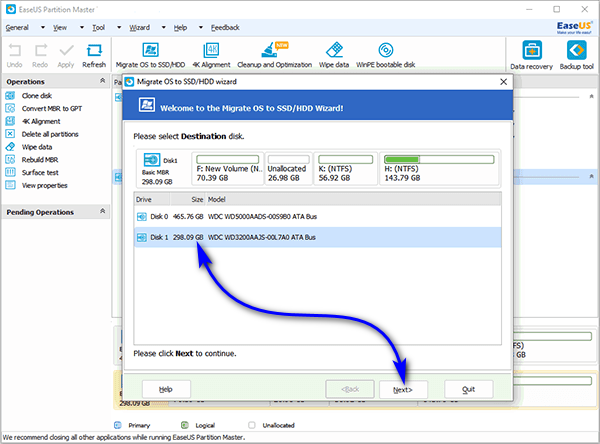Image resolution: width=600 pixels, height=444 pixels.
Task: Open the General menu
Action: [18, 28]
